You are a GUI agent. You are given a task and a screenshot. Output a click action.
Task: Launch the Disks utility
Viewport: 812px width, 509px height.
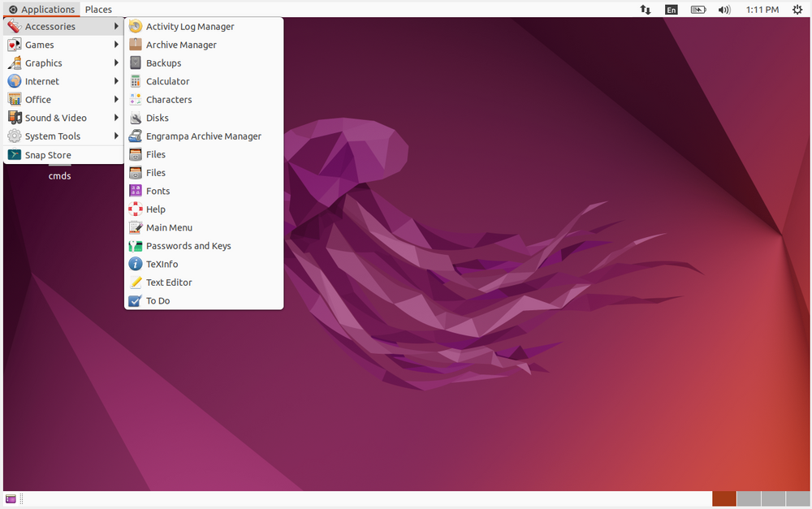pos(156,118)
